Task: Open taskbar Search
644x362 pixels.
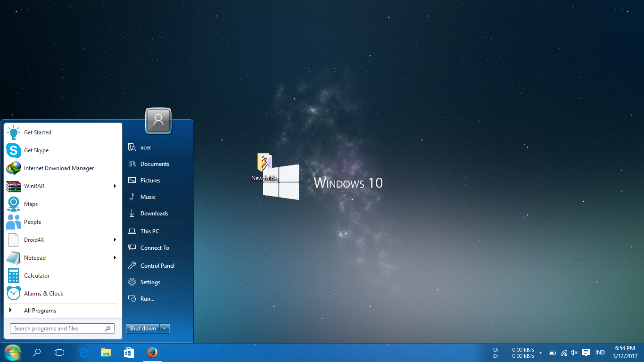Action: (37, 353)
